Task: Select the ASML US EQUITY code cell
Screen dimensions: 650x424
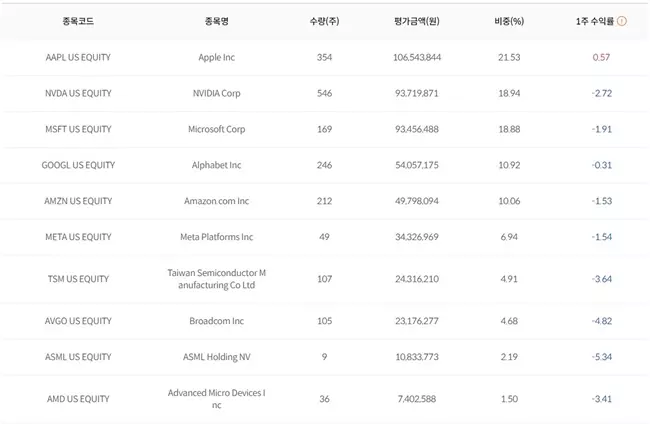Action: point(78,357)
